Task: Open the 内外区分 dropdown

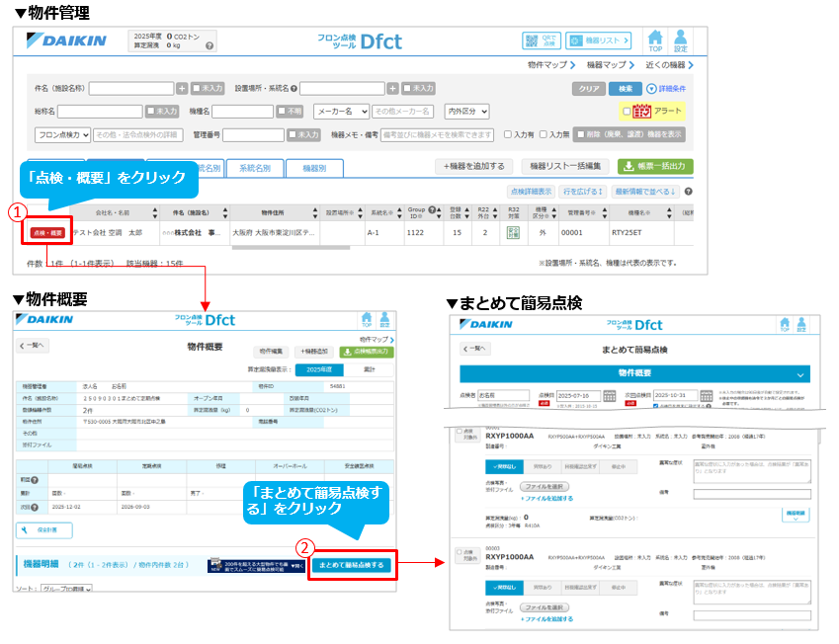Action: pyautogui.click(x=467, y=112)
